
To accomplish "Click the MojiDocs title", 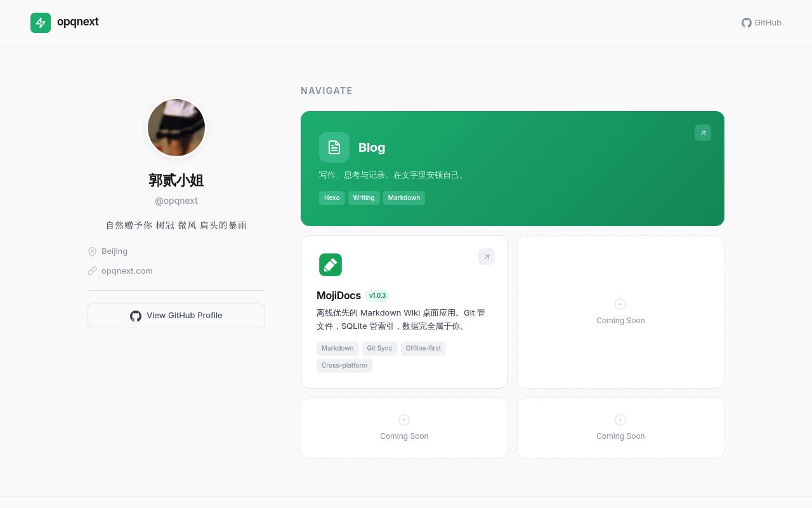I will pos(339,295).
